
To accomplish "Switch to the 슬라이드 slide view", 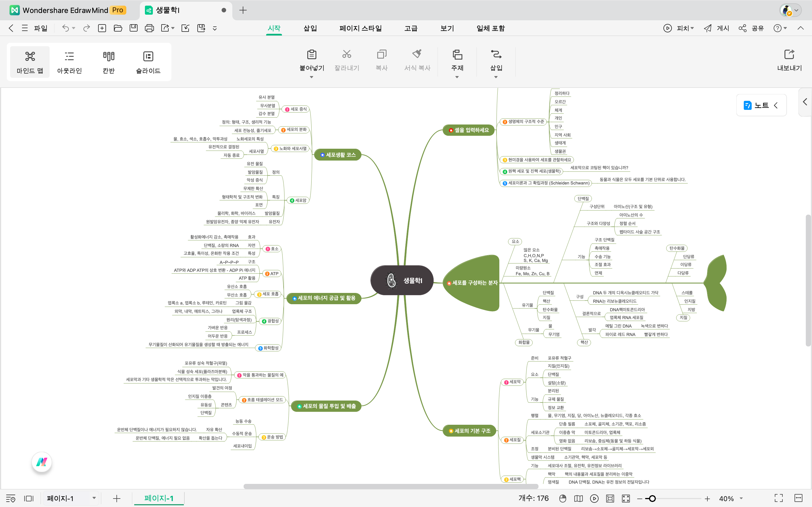I will click(x=148, y=62).
